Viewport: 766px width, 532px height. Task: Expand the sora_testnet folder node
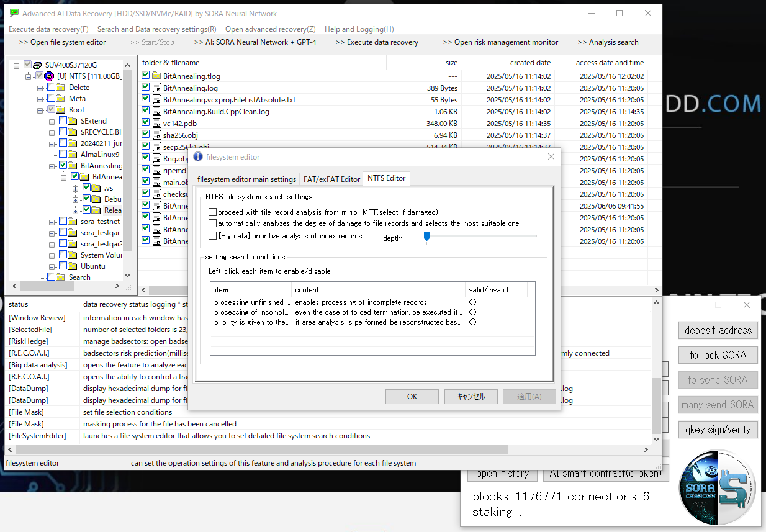click(x=52, y=222)
